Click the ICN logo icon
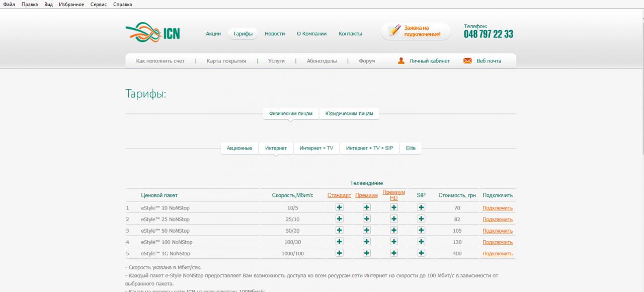 [141, 33]
